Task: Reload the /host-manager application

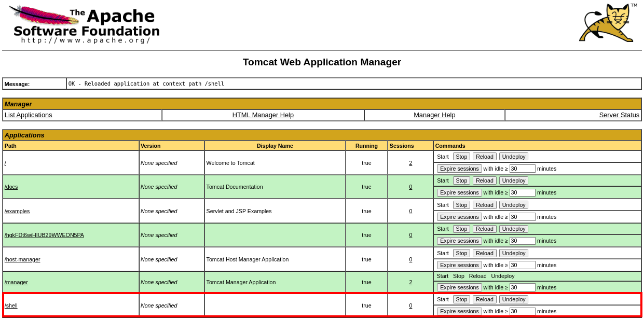Action: point(485,253)
